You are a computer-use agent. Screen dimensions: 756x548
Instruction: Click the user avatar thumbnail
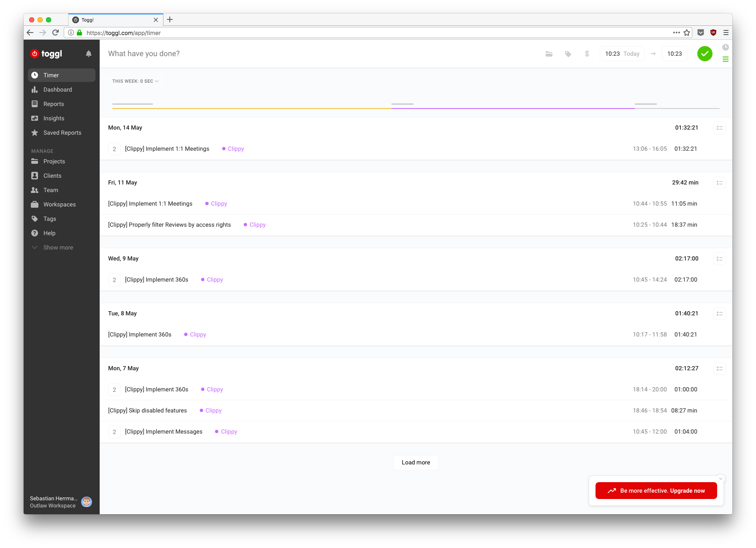pos(87,502)
